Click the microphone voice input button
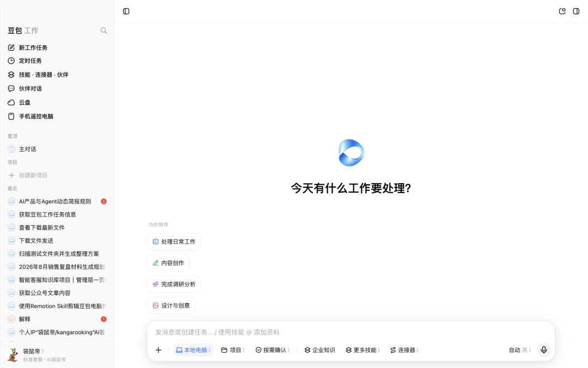588x368 pixels. (544, 350)
